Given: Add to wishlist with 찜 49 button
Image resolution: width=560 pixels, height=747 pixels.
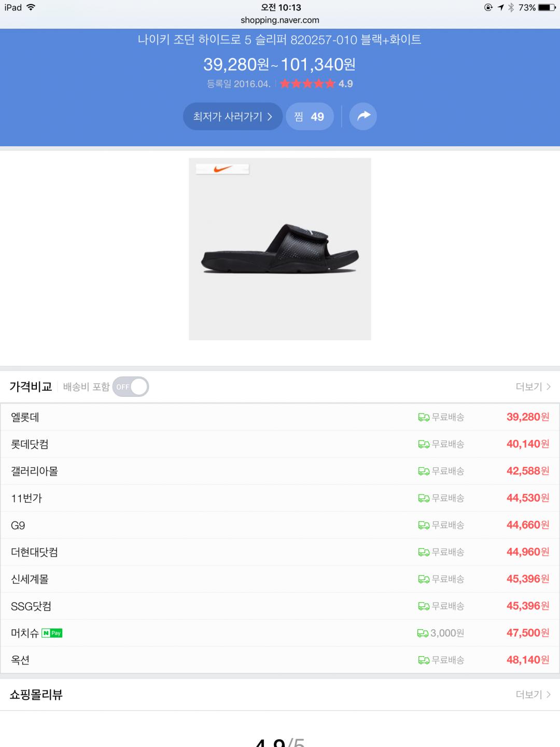Looking at the screenshot, I should [310, 117].
